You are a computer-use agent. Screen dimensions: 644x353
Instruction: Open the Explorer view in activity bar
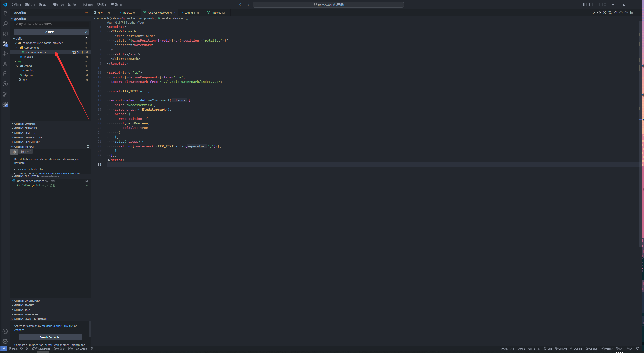click(x=5, y=14)
